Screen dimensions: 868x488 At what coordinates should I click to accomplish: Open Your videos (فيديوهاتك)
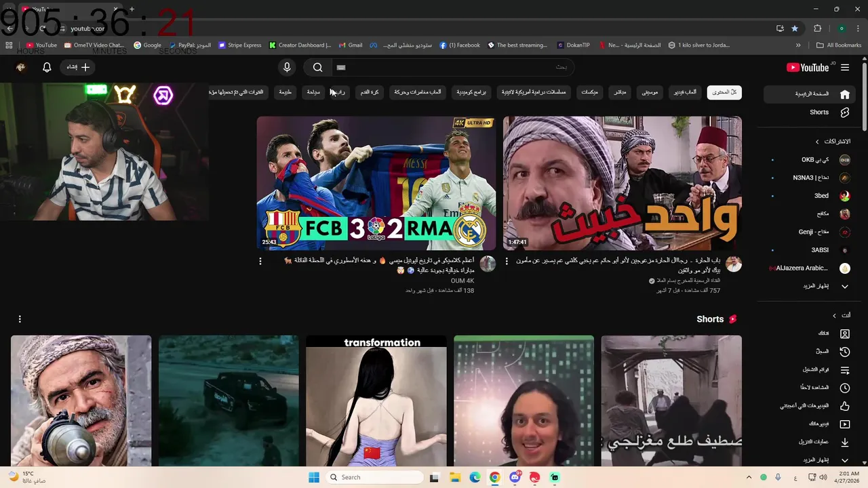click(810, 424)
